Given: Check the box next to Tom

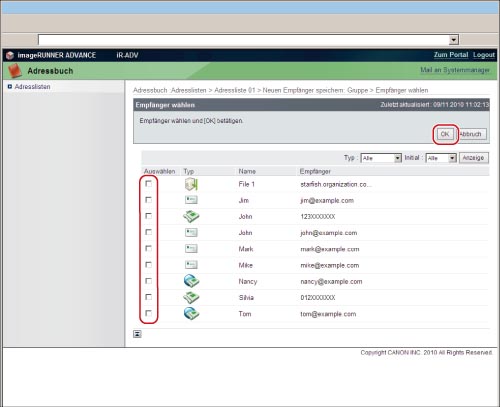Looking at the screenshot, I should 149,313.
